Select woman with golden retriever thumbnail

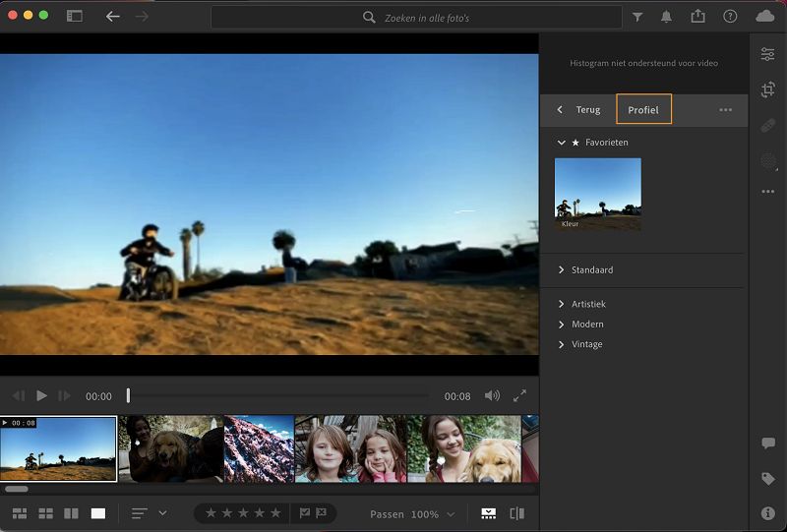pyautogui.click(x=170, y=448)
